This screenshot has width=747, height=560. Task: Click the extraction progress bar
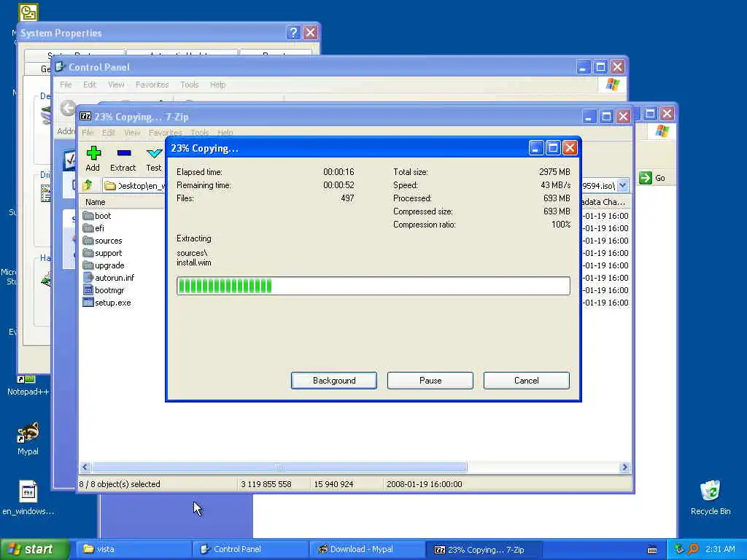pyautogui.click(x=373, y=286)
